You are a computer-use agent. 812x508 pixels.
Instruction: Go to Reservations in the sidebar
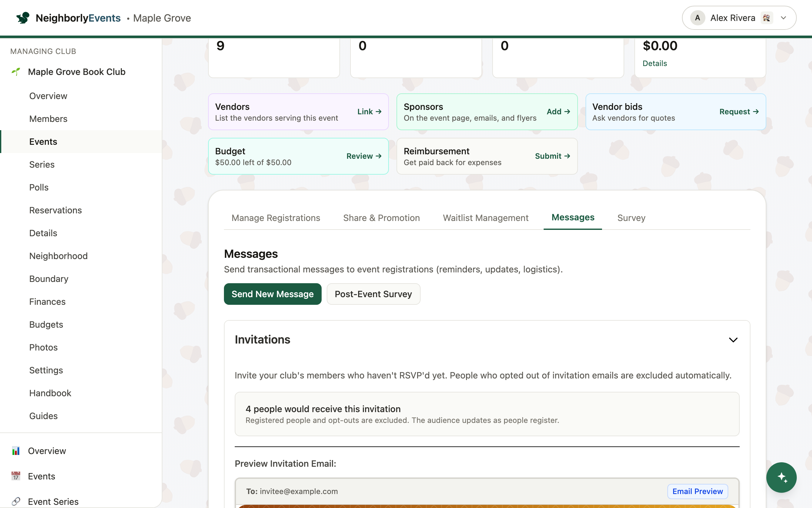point(81,210)
